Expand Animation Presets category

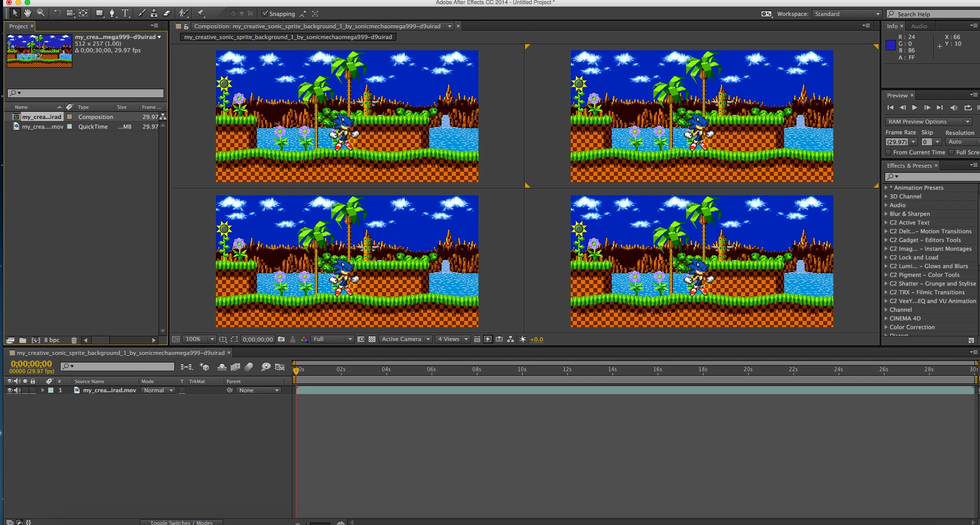pyautogui.click(x=886, y=188)
